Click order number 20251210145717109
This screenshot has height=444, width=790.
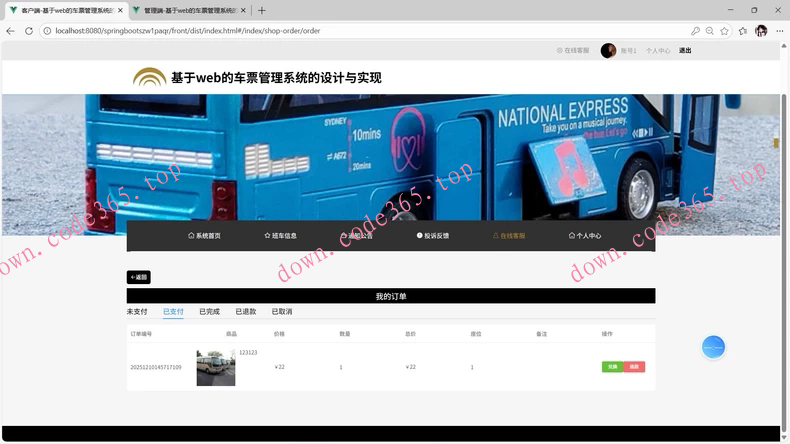tap(156, 367)
